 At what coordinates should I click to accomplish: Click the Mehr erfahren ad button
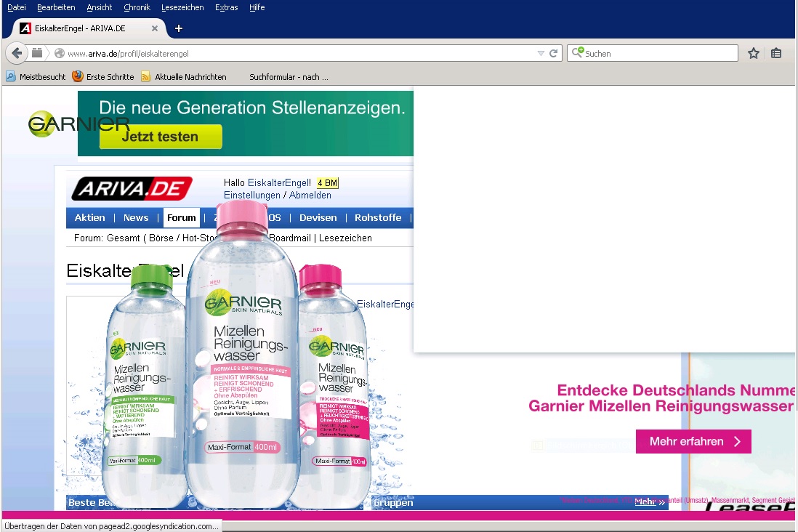pyautogui.click(x=693, y=441)
